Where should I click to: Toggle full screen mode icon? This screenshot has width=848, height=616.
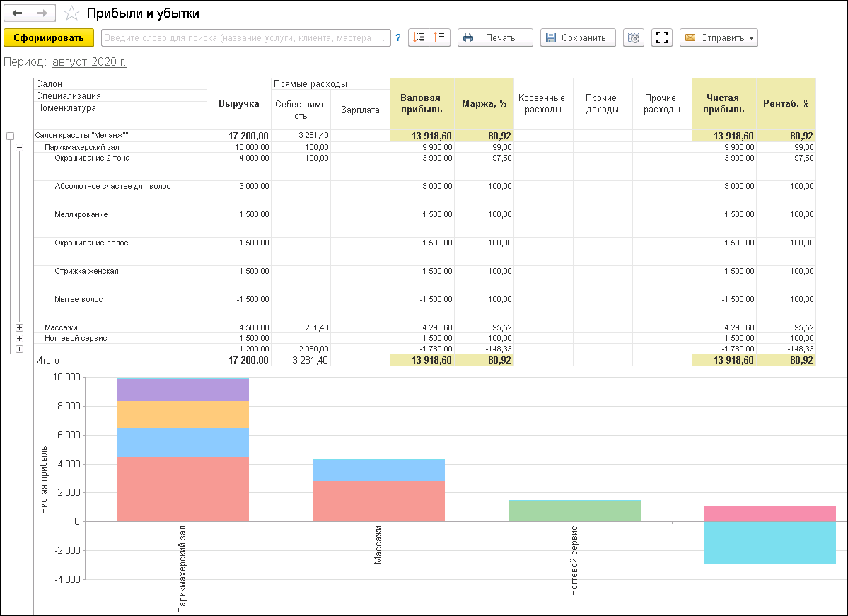(x=662, y=37)
